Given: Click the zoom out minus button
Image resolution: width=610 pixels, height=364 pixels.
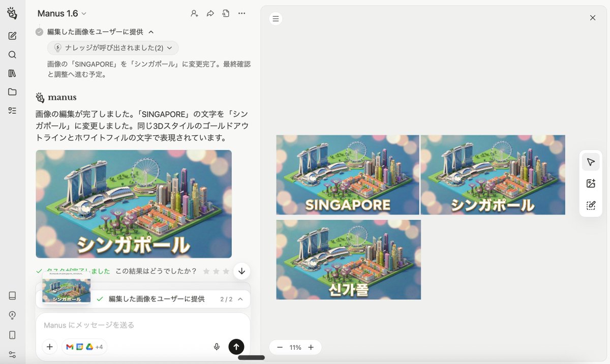Looking at the screenshot, I should pos(280,347).
